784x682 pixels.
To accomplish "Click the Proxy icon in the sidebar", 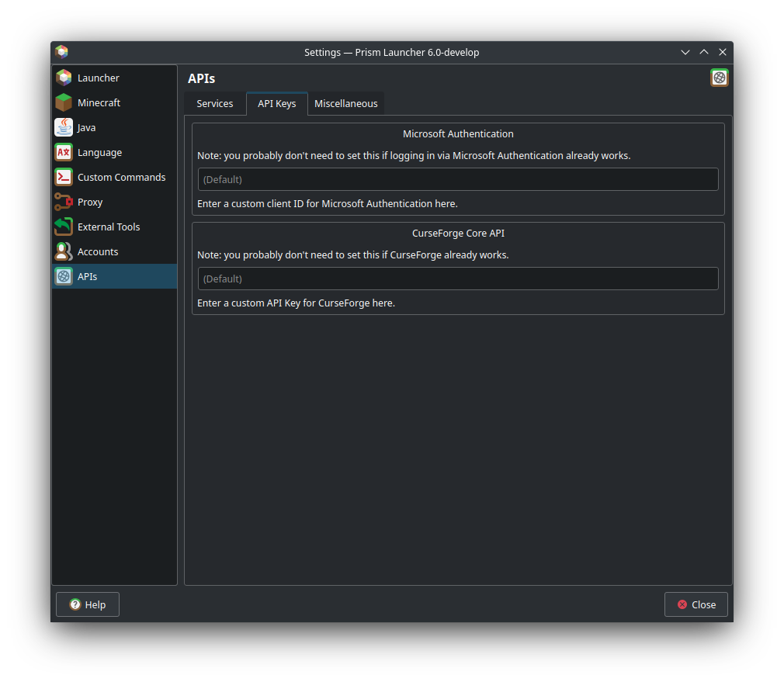I will coord(64,202).
